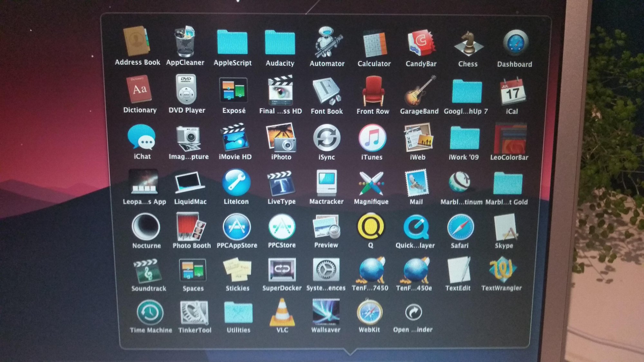Launch VLC traffic cone icon

pos(282,312)
